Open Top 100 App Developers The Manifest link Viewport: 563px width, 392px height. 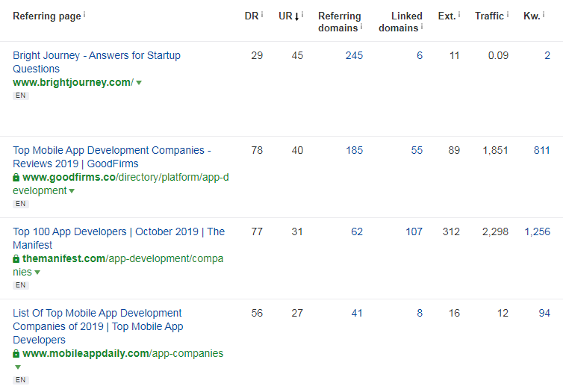(x=119, y=238)
